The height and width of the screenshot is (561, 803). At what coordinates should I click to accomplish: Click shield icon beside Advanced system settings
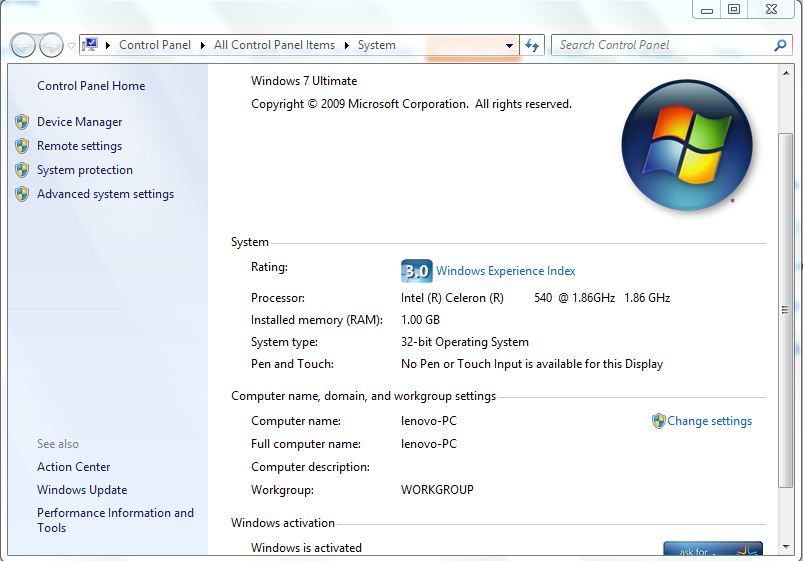coord(22,194)
